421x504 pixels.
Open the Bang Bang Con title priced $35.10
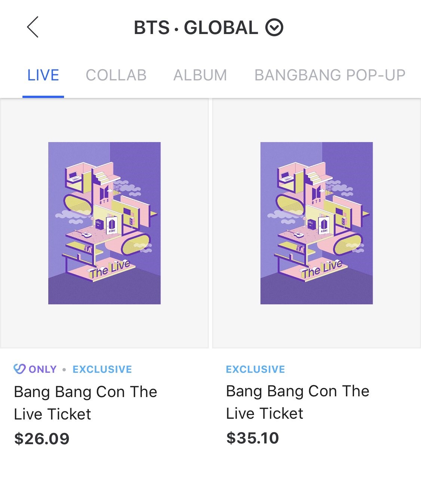click(x=298, y=402)
